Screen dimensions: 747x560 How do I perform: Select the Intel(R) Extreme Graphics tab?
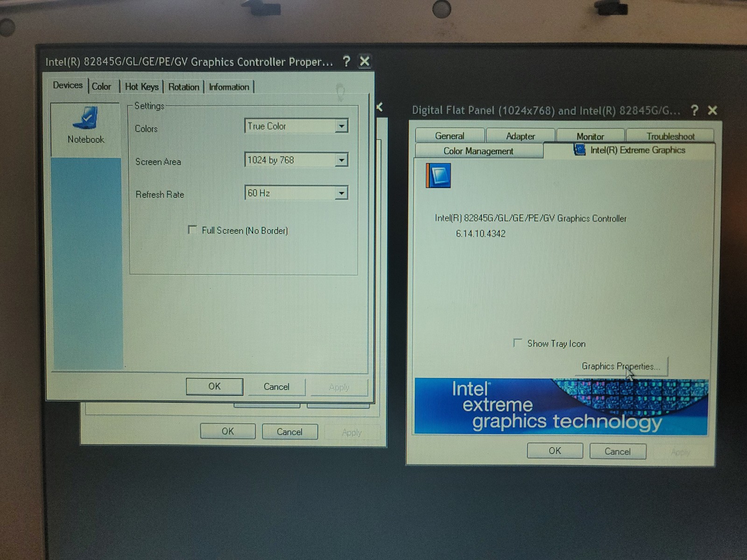pos(629,150)
